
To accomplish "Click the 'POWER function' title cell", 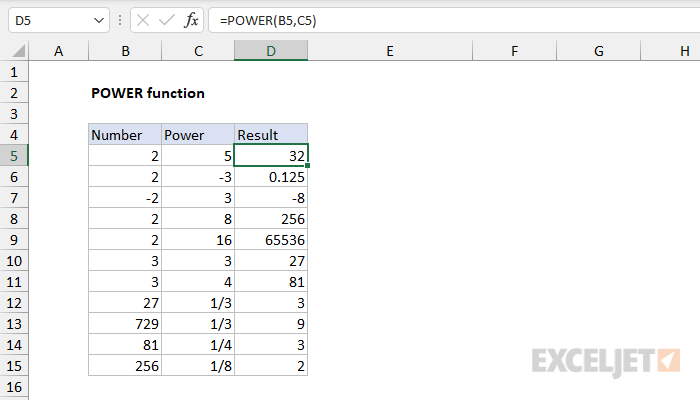I will tap(148, 93).
